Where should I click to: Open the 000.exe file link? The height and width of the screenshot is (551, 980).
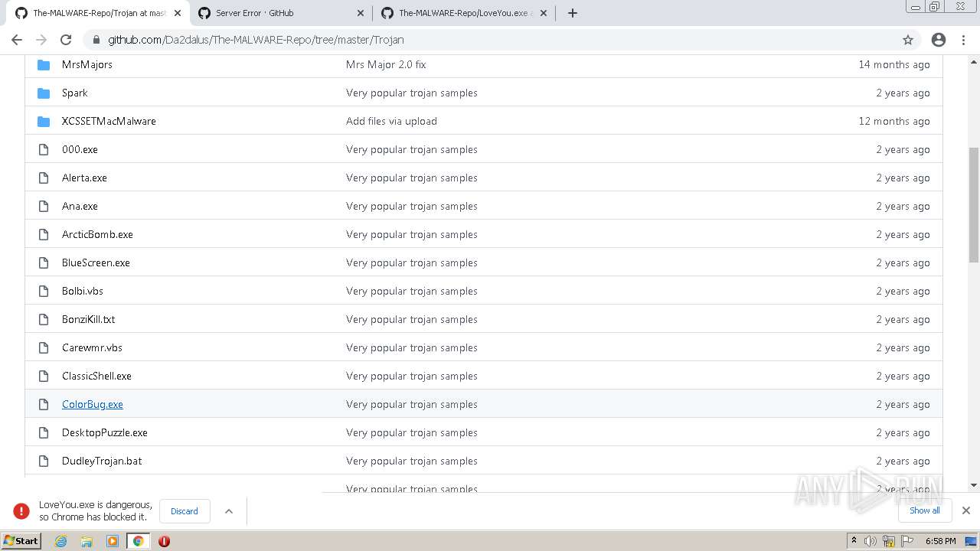click(x=80, y=149)
